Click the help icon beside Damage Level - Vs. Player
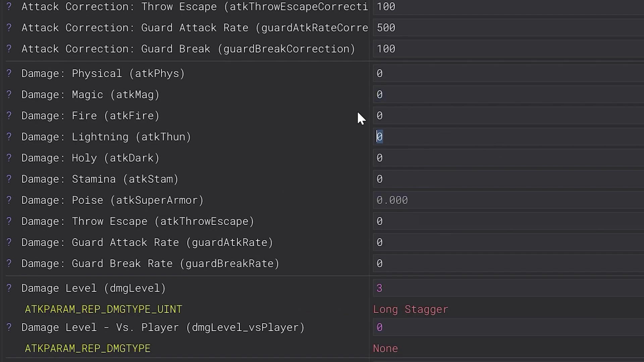This screenshot has width=644, height=362. coord(9,327)
